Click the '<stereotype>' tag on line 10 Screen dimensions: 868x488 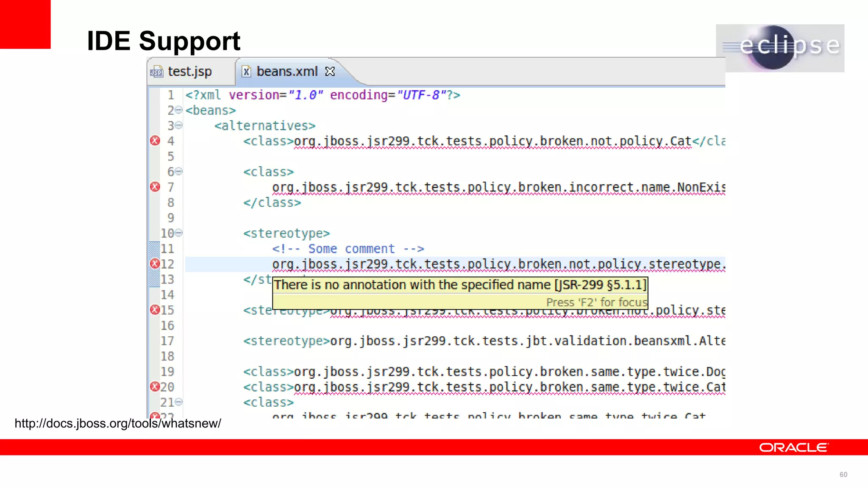[x=287, y=233]
